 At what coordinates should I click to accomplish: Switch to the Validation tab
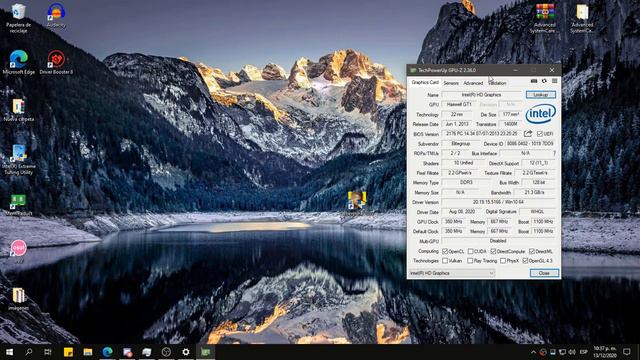[x=498, y=83]
